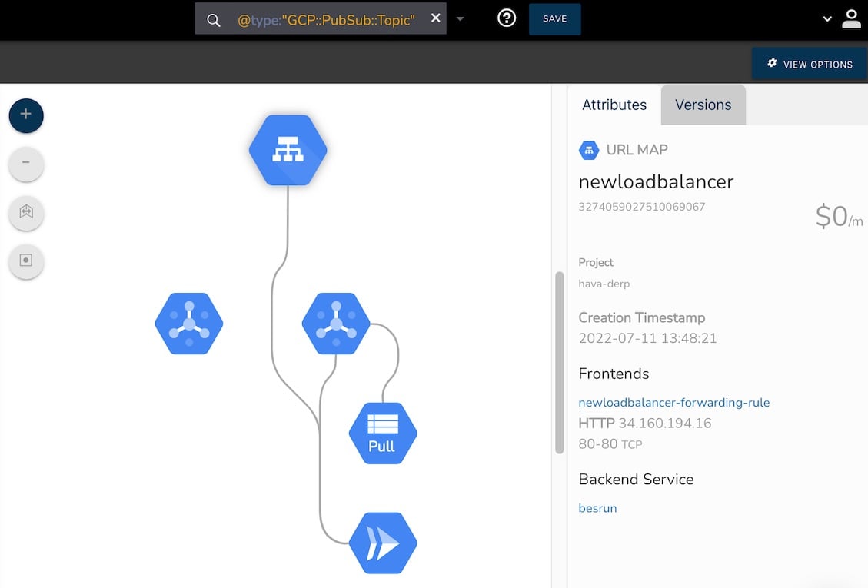
Task: Click the zoom out button on the canvas
Action: [x=26, y=164]
